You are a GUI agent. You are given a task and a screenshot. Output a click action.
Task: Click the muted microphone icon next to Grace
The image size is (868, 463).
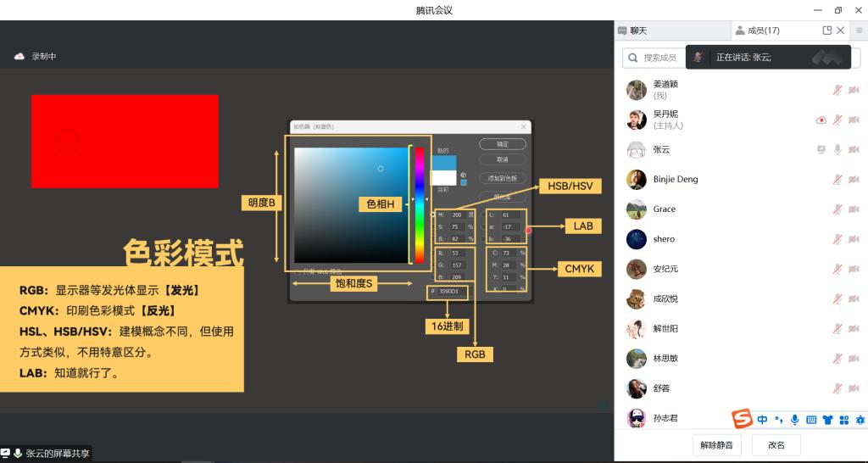(x=837, y=209)
